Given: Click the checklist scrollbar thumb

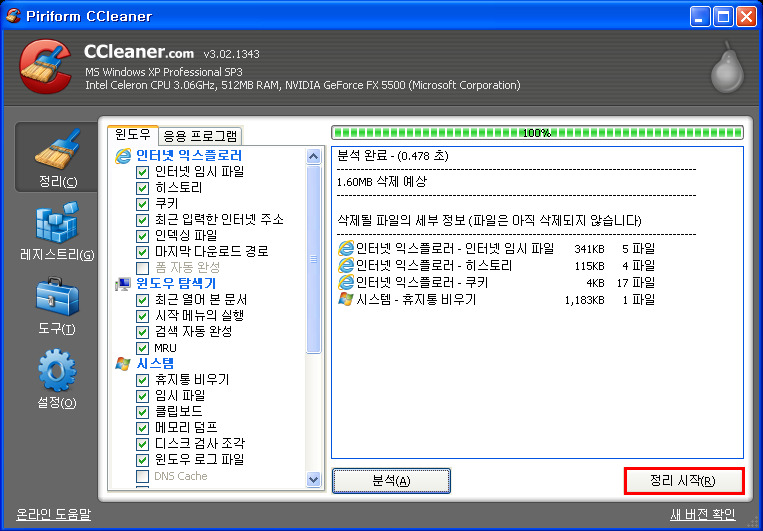Looking at the screenshot, I should coord(314,259).
